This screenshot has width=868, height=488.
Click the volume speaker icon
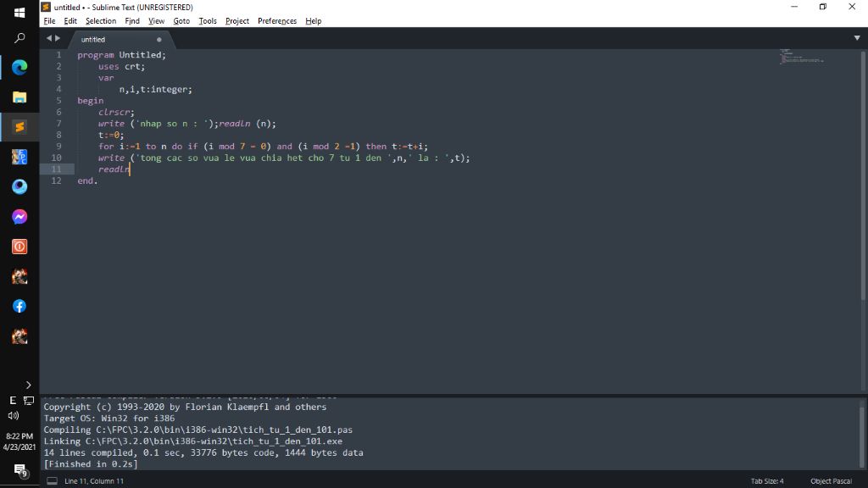14,415
